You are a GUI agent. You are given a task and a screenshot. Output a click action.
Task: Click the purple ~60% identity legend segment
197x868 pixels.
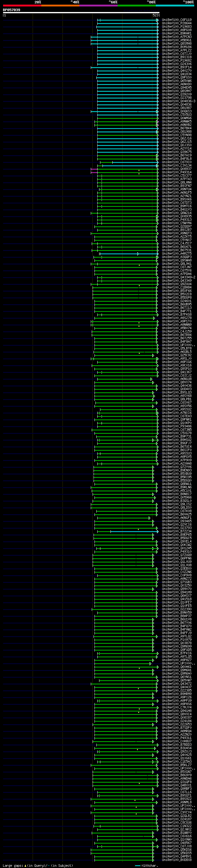(99, 6)
